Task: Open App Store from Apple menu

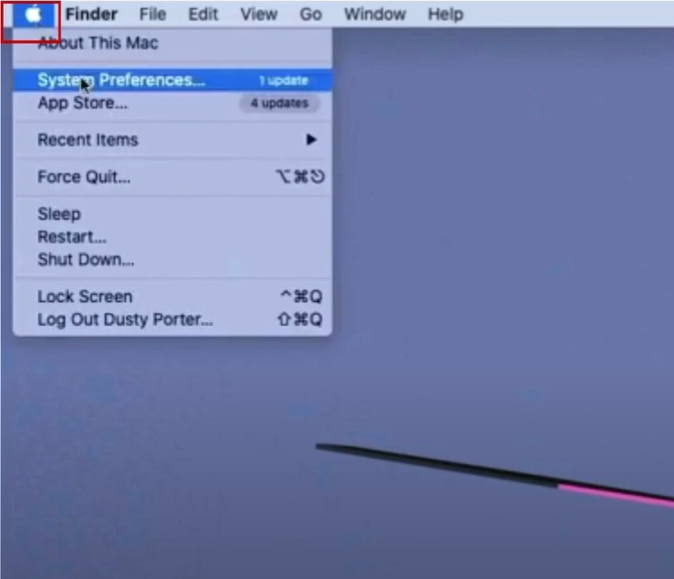Action: point(172,103)
